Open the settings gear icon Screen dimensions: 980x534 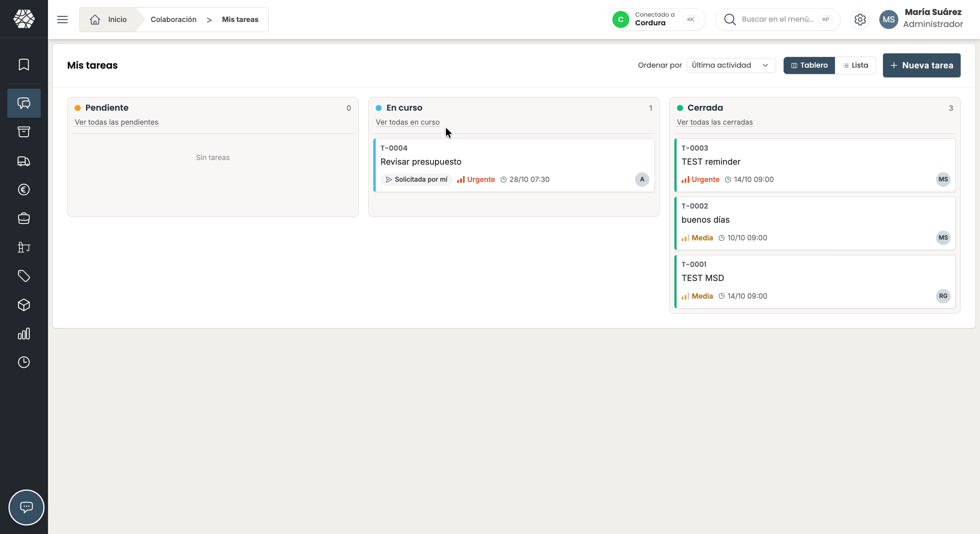point(860,19)
